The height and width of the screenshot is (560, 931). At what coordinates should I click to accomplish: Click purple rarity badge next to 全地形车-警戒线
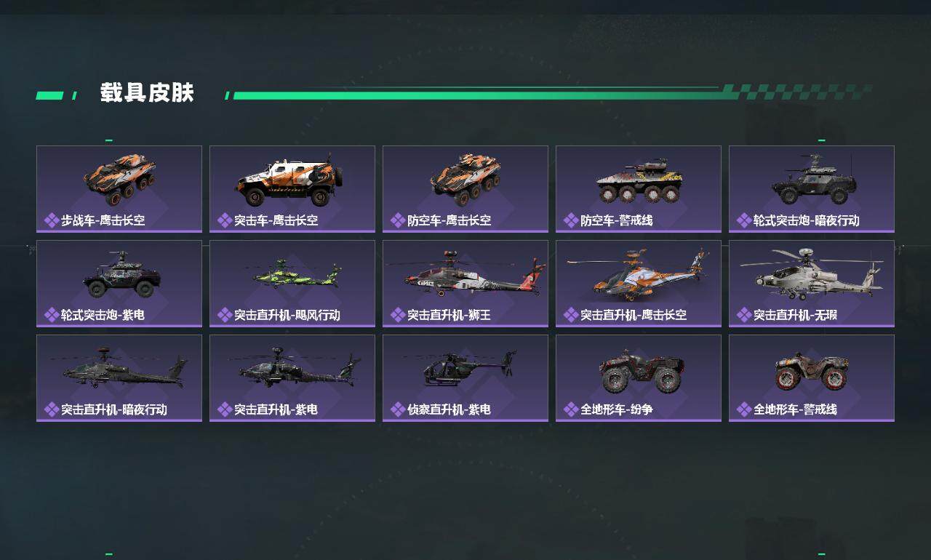coord(744,409)
